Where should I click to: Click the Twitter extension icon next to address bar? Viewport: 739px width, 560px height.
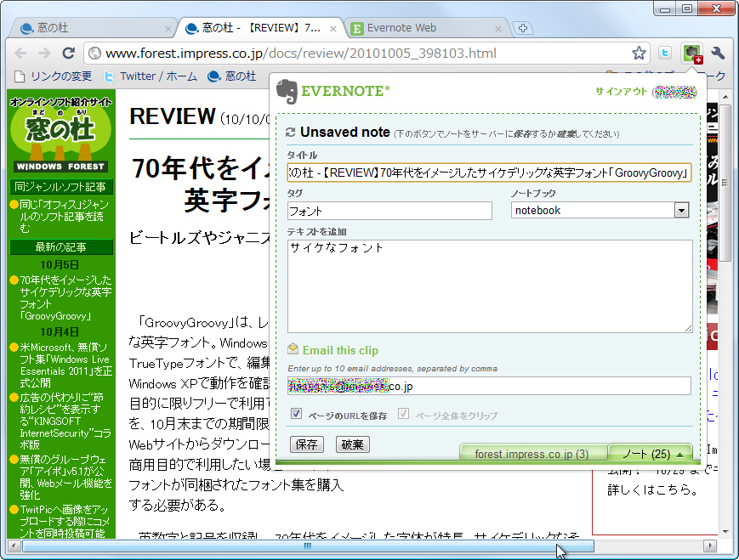pos(664,53)
